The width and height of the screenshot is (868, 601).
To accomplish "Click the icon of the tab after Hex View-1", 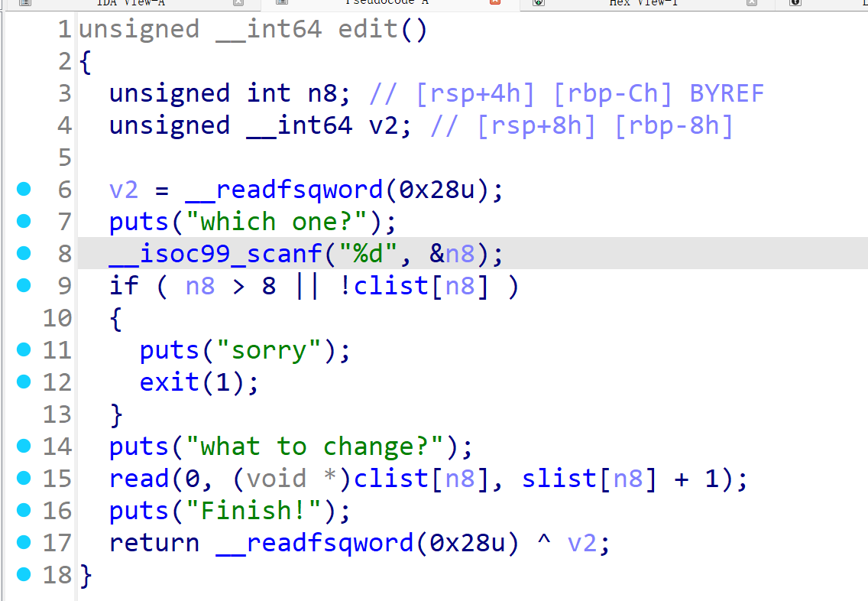I will coord(795,2).
